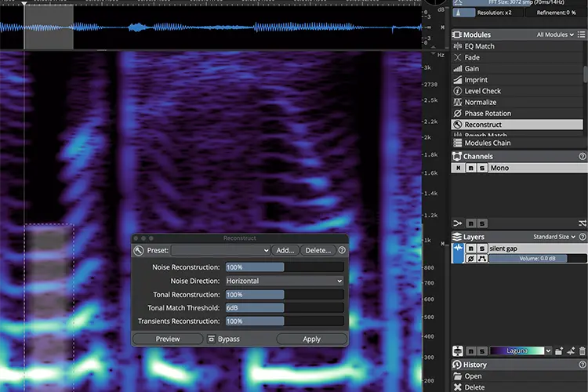Toggle the modules list view icon

[581, 34]
